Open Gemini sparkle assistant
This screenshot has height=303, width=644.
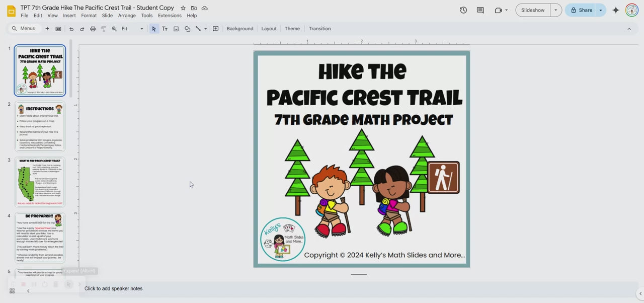tap(615, 10)
